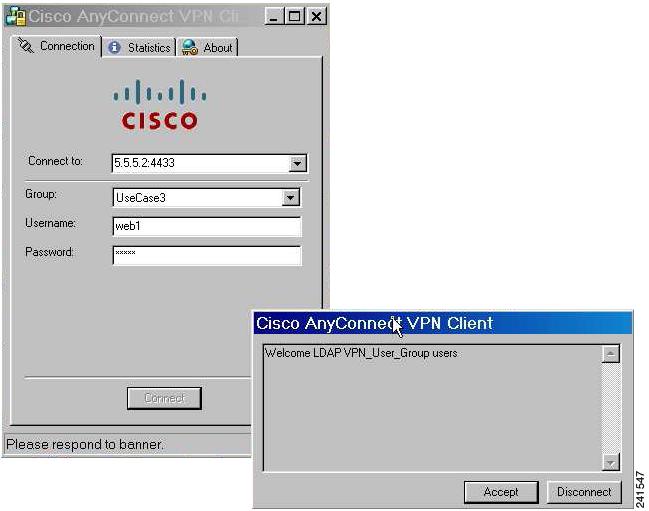Focus the Username field containing web1
The width and height of the screenshot is (649, 511).
(x=207, y=226)
